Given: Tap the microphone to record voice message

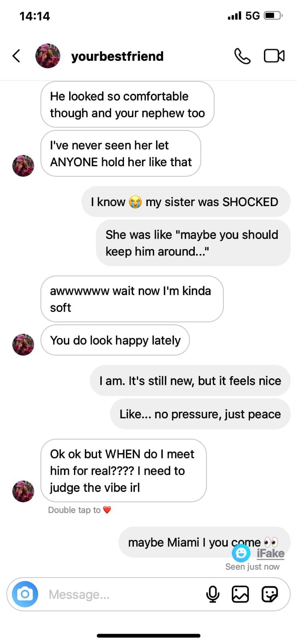Looking at the screenshot, I should click(x=212, y=594).
